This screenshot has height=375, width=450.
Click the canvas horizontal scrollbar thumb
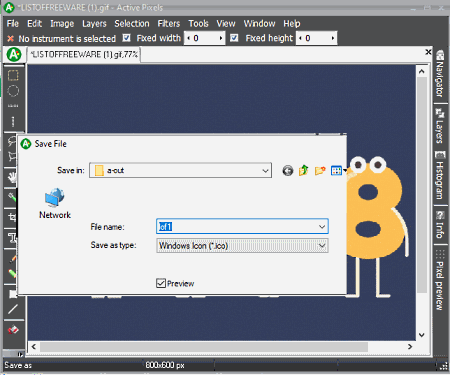(x=204, y=347)
